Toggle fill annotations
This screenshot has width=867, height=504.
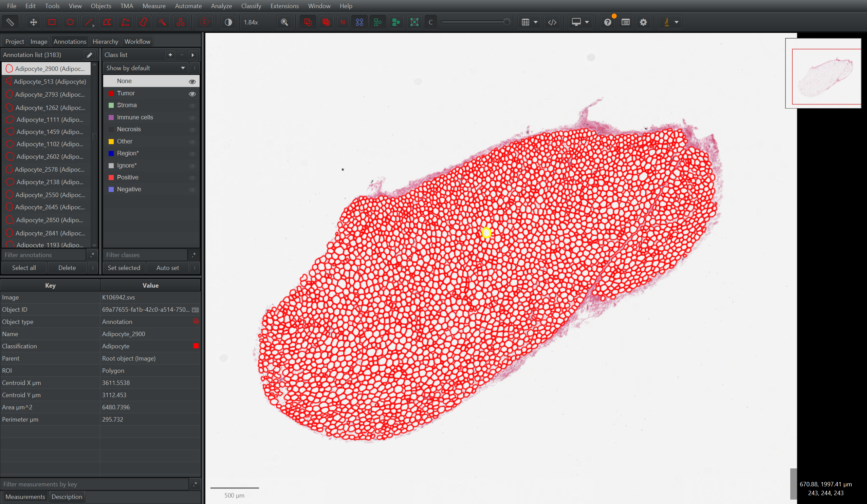point(326,22)
